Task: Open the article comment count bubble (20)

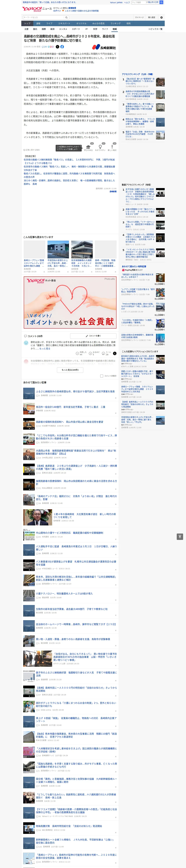Action: [x=45, y=47]
